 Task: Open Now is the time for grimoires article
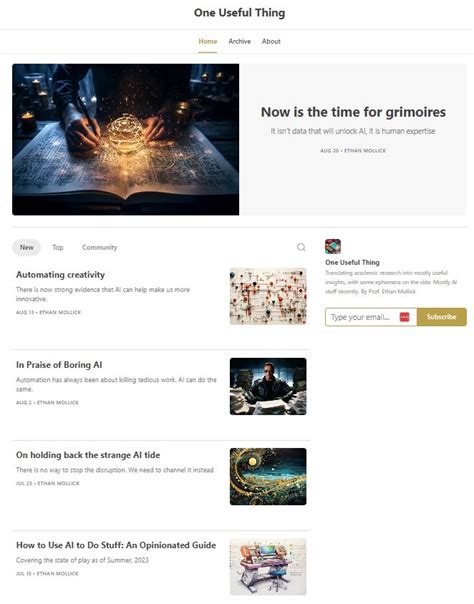click(353, 112)
